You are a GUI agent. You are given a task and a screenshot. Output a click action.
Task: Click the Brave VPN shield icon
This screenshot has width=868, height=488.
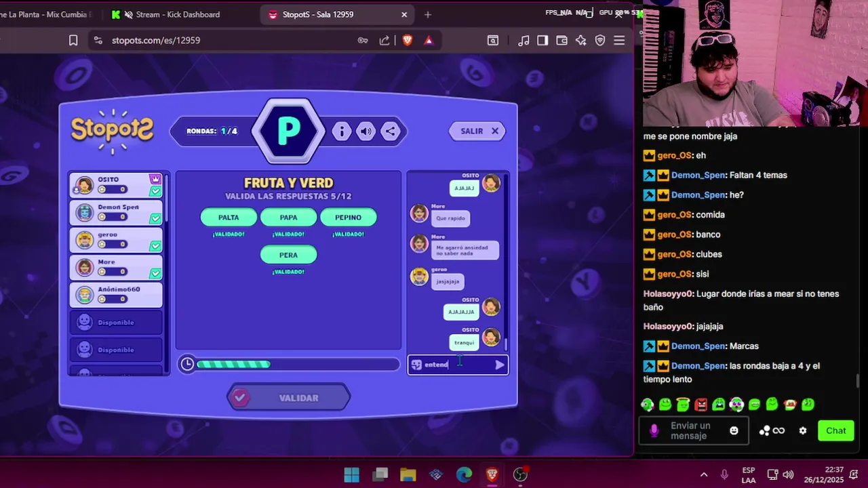[600, 41]
